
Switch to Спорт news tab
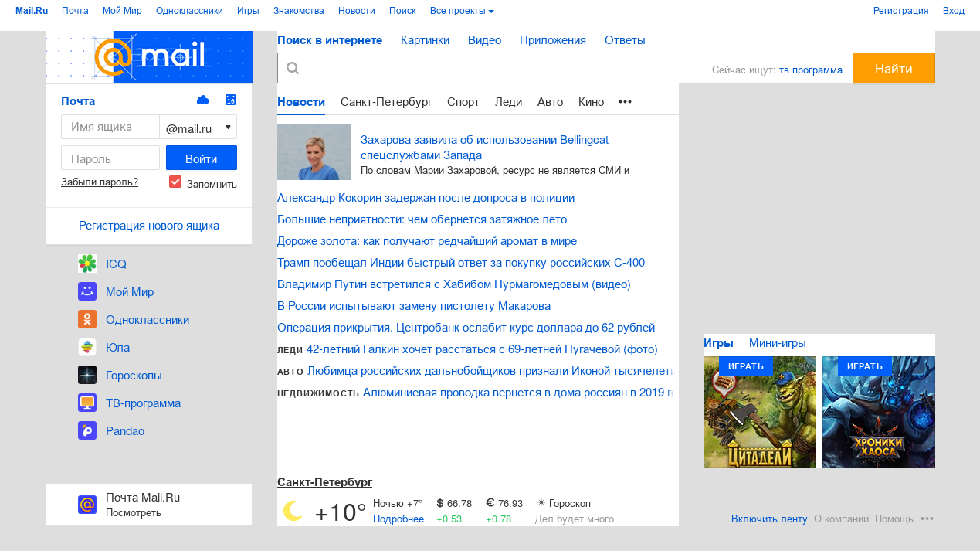click(x=463, y=101)
